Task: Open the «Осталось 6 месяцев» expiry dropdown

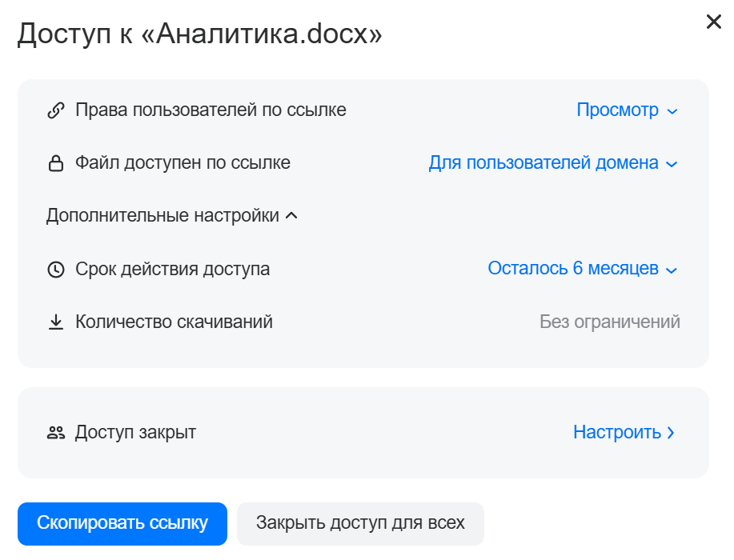Action: click(582, 269)
